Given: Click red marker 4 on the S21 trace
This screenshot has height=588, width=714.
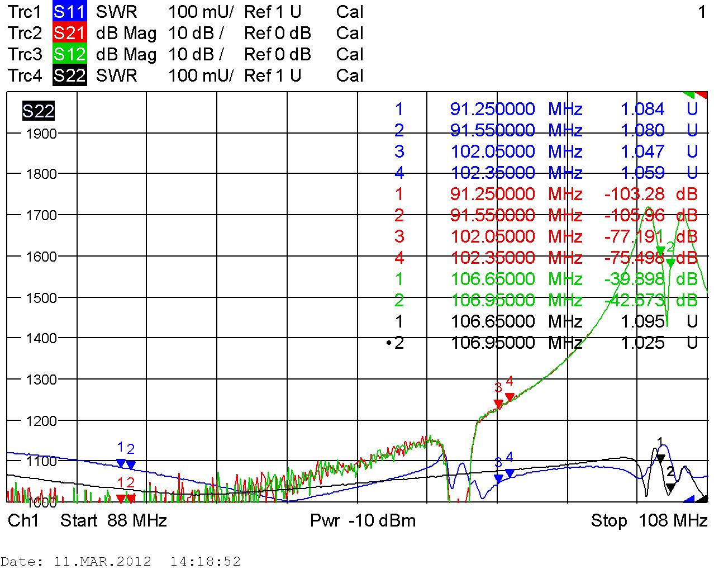Looking at the screenshot, I should pos(510,397).
